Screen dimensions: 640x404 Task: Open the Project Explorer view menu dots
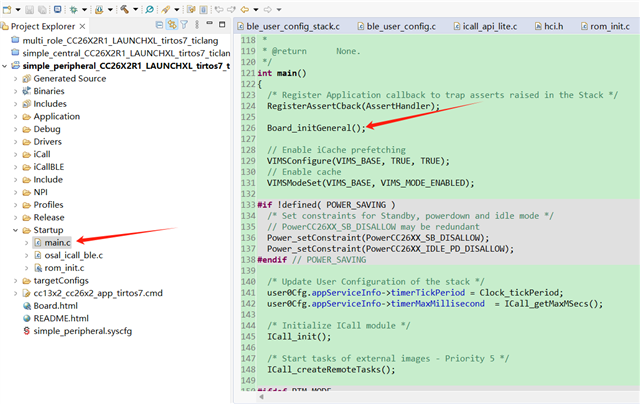[197, 25]
